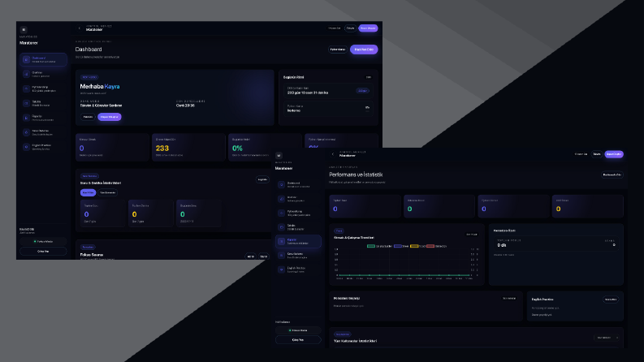The width and height of the screenshot is (644, 362).
Task: Click Çıkış Yap in Performans window sidebar
Action: click(298, 340)
